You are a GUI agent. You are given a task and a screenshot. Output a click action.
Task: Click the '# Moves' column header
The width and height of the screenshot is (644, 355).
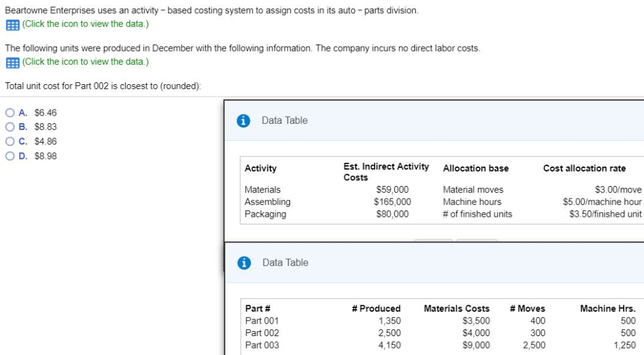pos(528,309)
